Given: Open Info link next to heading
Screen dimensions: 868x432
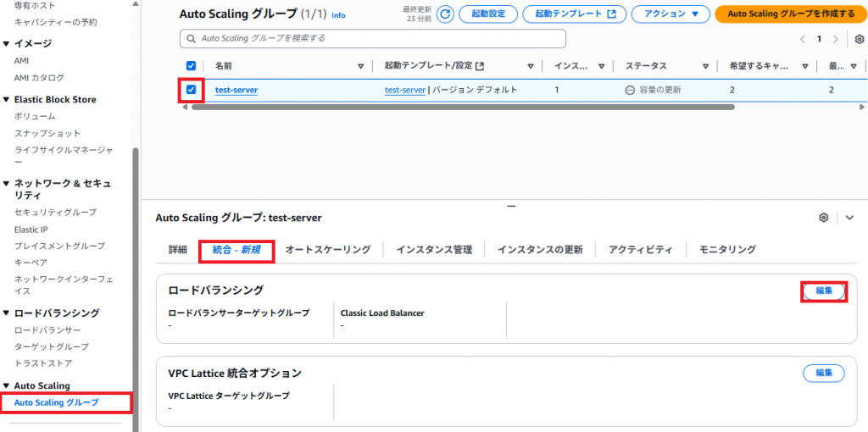Looking at the screenshot, I should 338,15.
